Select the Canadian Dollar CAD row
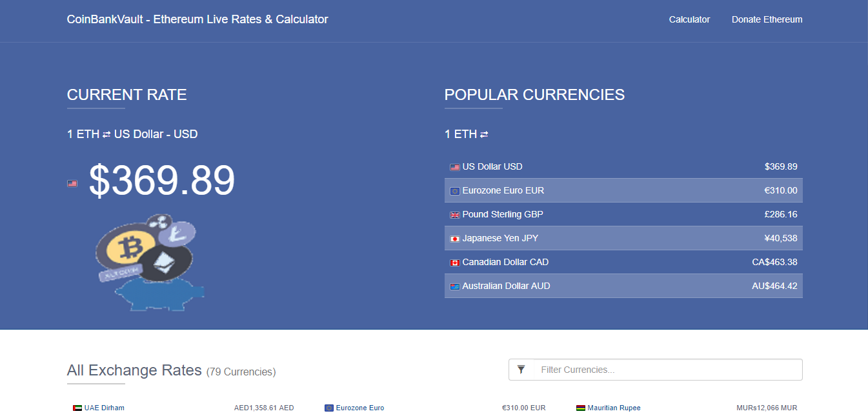 (623, 262)
